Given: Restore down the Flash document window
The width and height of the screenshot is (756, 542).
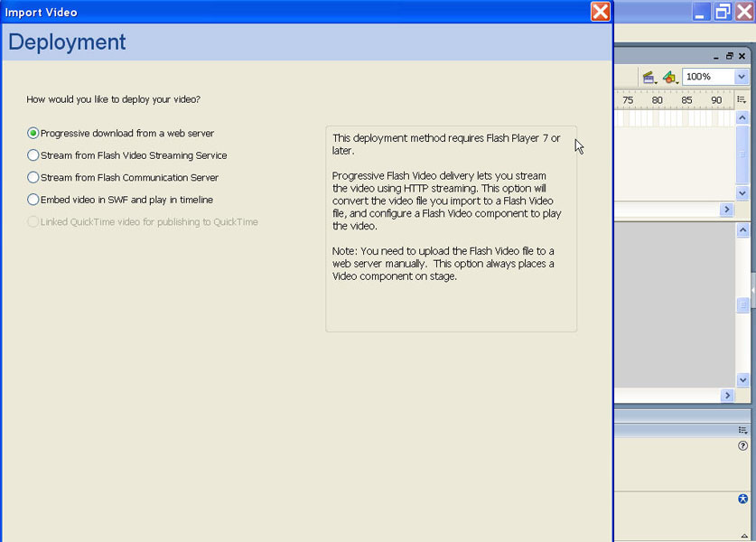Looking at the screenshot, I should coord(730,56).
